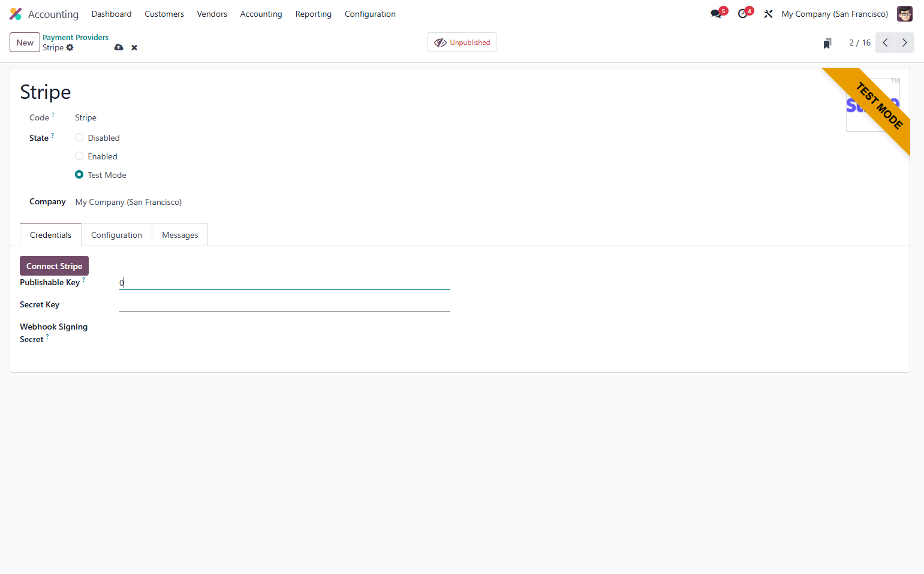
Task: Open the Customers menu
Action: point(164,14)
